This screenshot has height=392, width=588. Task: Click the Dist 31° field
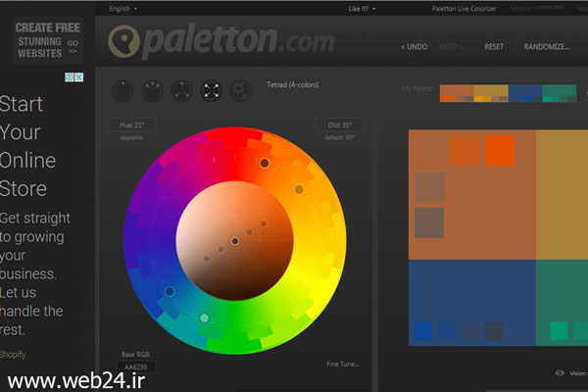pos(340,124)
